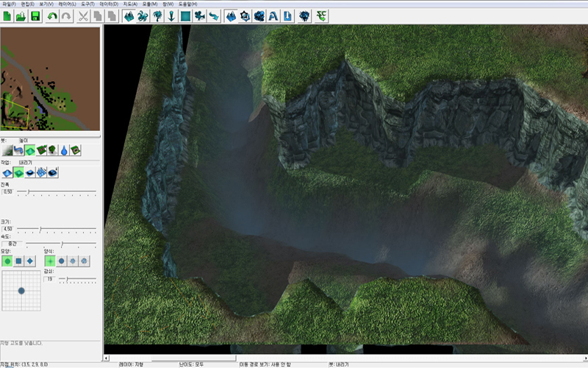Click the 4.50 size value field

(8, 229)
